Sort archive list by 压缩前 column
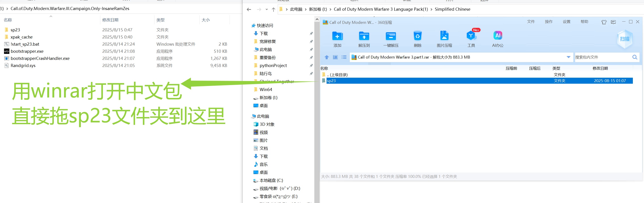The width and height of the screenshot is (644, 203). click(511, 68)
